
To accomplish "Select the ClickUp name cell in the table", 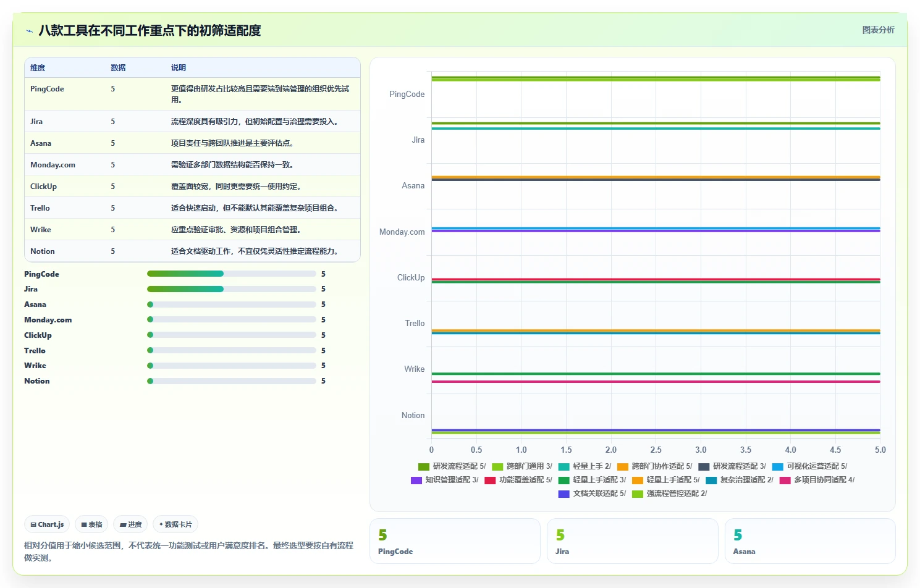I will point(43,187).
